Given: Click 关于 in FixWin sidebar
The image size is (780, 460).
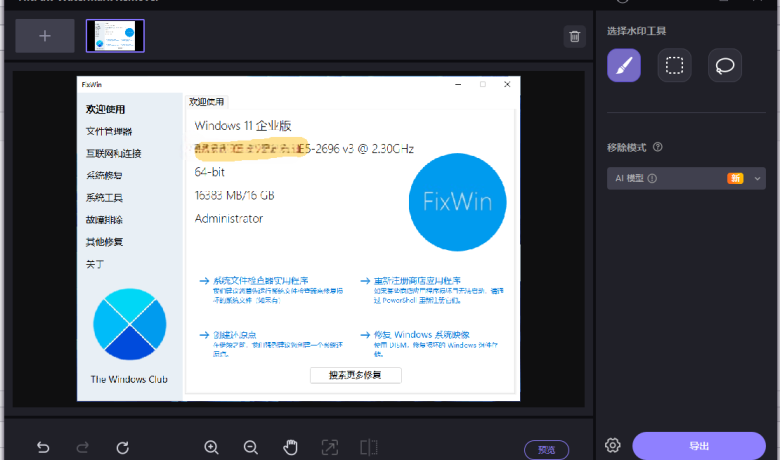Looking at the screenshot, I should click(x=95, y=264).
